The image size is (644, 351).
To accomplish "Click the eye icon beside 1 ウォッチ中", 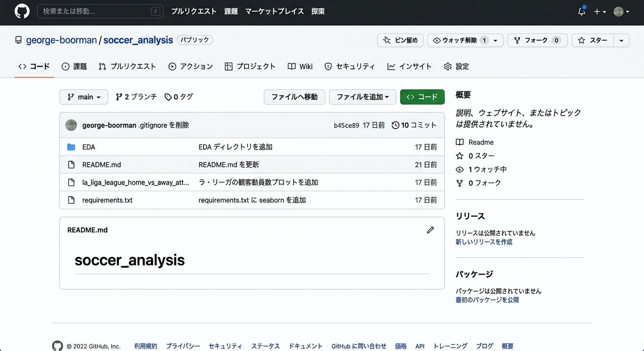I will click(x=460, y=170).
